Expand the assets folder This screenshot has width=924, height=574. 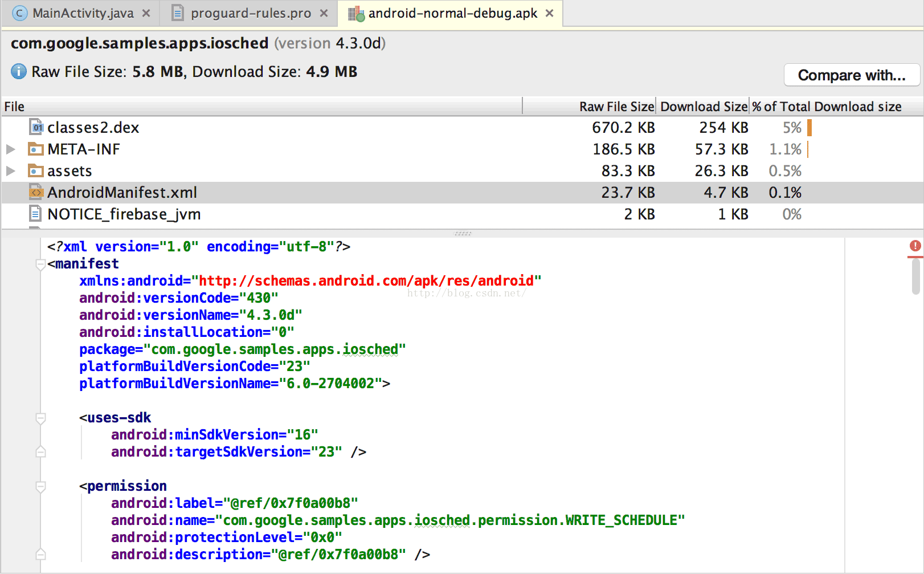10,171
